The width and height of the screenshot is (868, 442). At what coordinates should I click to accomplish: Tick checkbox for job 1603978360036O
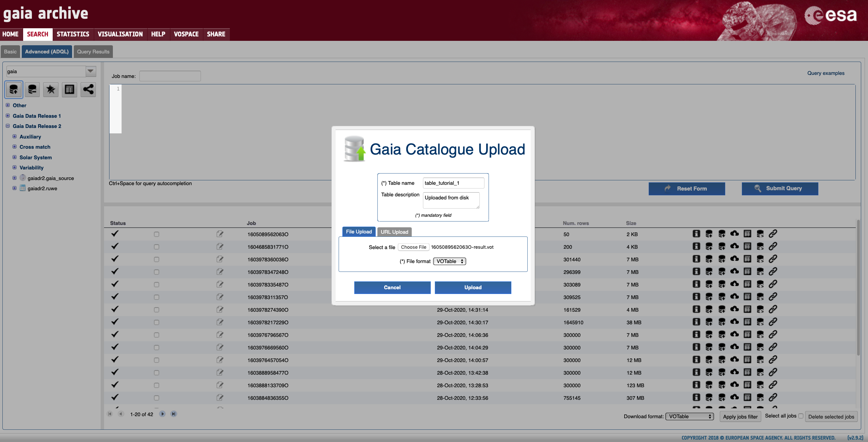pos(156,259)
